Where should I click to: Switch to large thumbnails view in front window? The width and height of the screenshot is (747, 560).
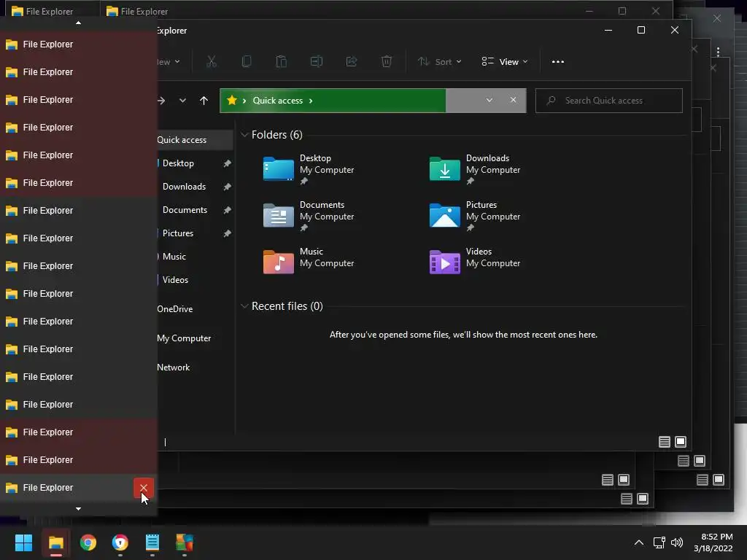pos(681,442)
